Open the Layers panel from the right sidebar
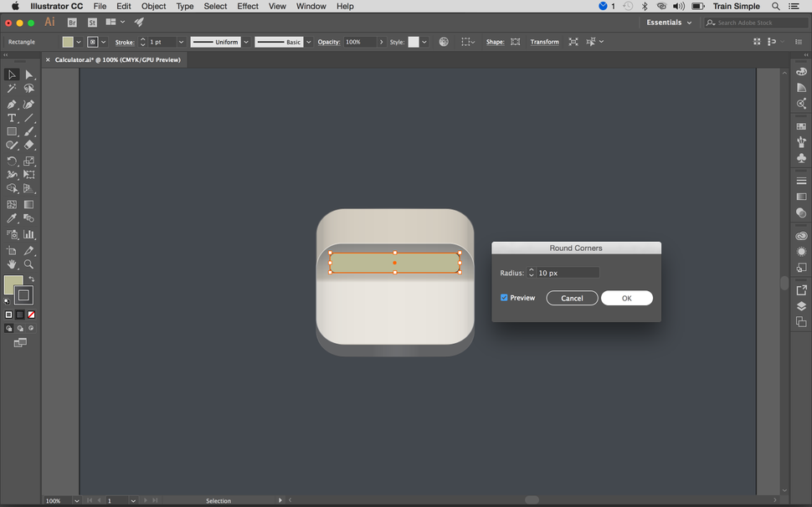 point(800,305)
